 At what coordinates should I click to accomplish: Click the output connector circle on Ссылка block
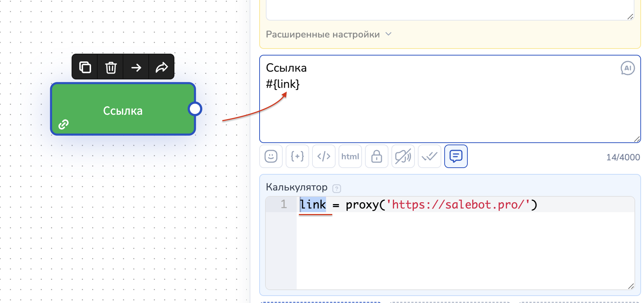[x=195, y=109]
